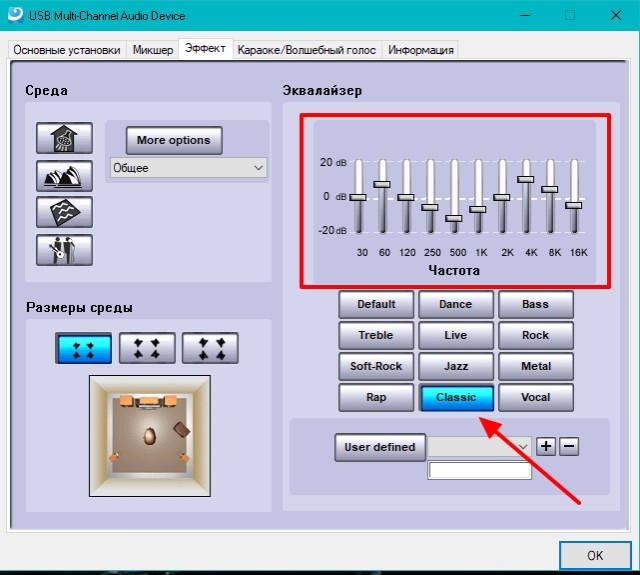Select the opera house environment icon
Viewport: 640px width, 575px height.
pos(64,176)
